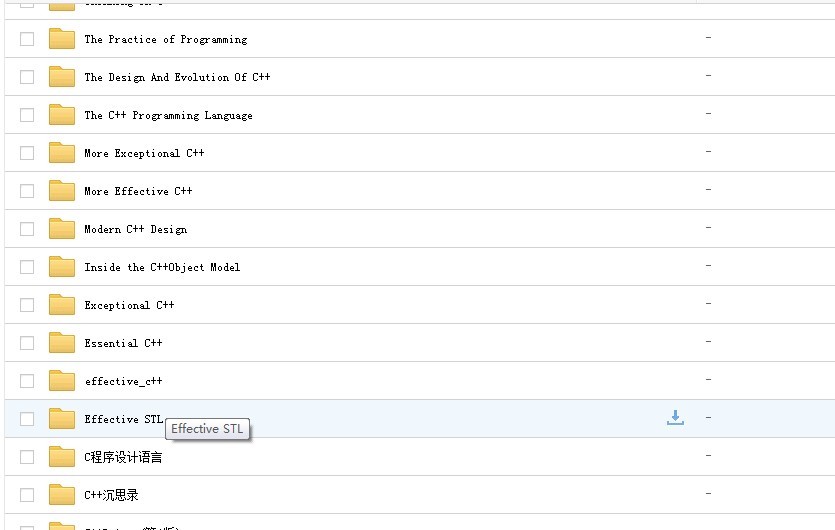This screenshot has height=530, width=835.
Task: Click The Practice of Programming name
Action: click(x=166, y=39)
